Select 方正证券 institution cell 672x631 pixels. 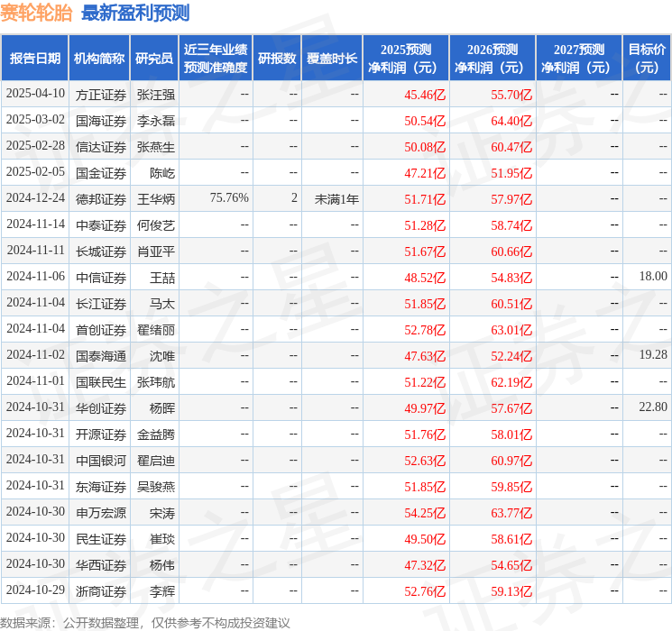(x=101, y=95)
